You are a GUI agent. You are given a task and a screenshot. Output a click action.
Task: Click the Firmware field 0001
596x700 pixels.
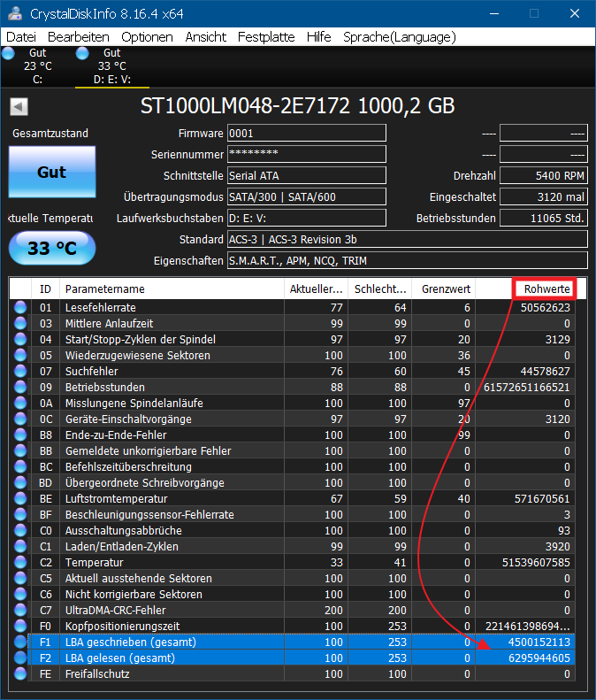(307, 133)
